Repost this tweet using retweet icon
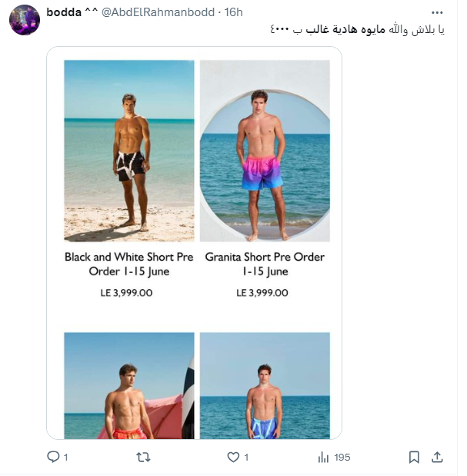 tap(143, 457)
